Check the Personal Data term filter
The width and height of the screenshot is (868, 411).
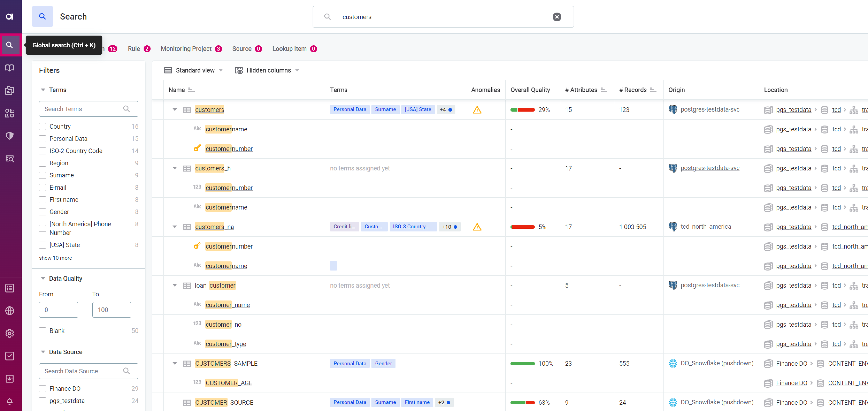coord(43,139)
